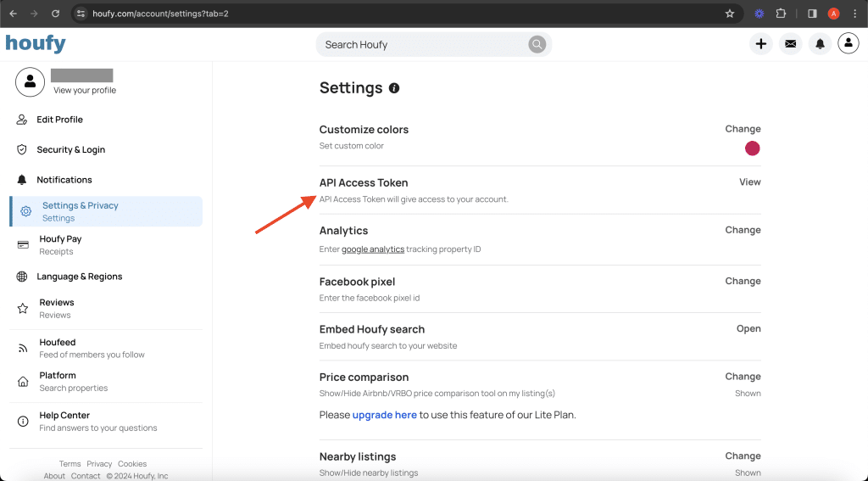Click Change for Facebook pixel
Screen dimensions: 868x481
743,281
